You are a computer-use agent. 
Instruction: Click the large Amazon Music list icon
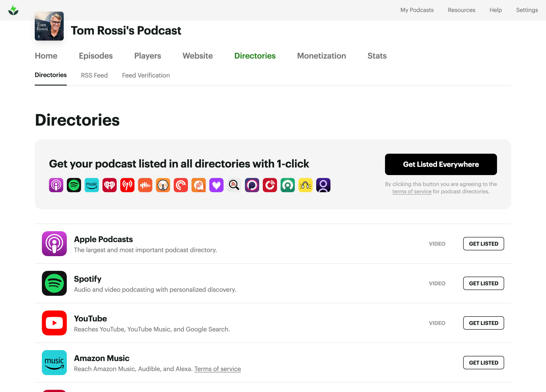(x=54, y=363)
